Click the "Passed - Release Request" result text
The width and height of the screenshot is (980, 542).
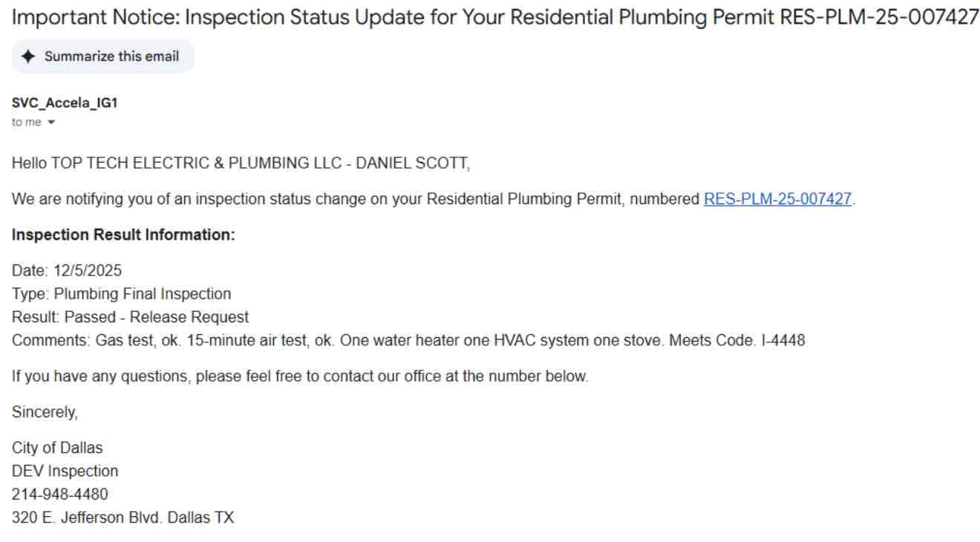click(x=130, y=317)
